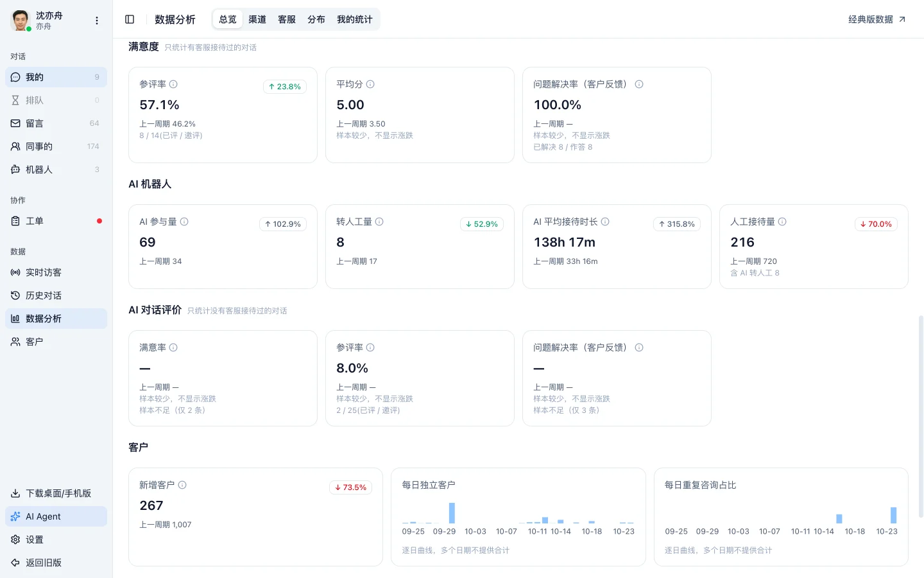
Task: Open the 经典版数据 link
Action: [x=877, y=19]
